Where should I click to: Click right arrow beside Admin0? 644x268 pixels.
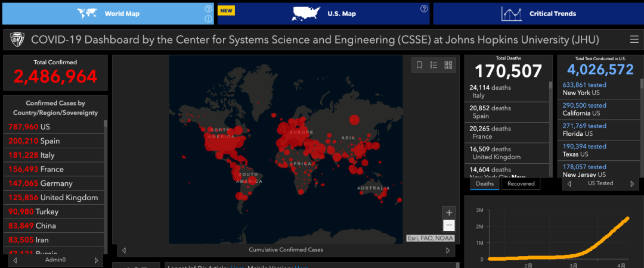click(x=97, y=260)
